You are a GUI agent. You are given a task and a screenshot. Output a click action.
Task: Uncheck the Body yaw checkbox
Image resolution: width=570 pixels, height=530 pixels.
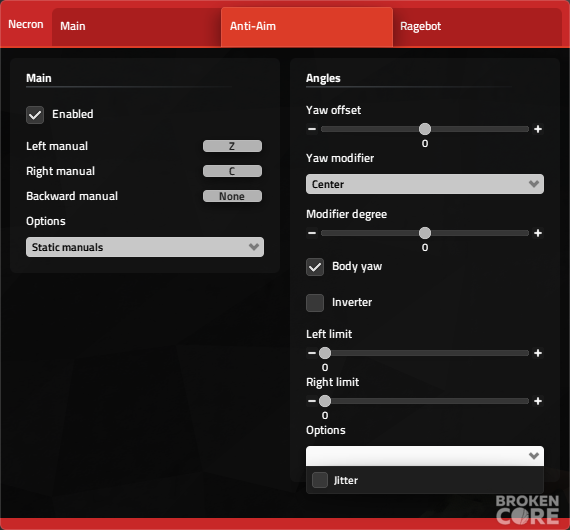315,267
